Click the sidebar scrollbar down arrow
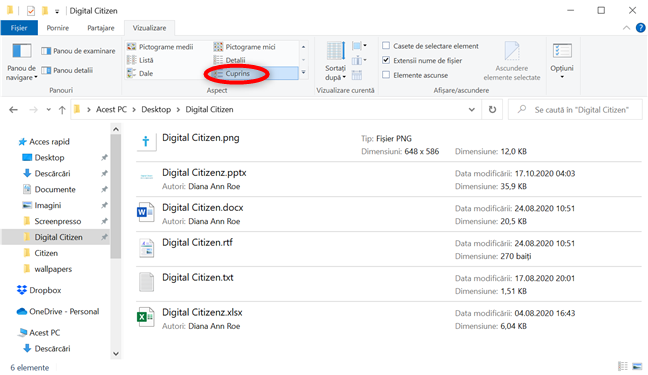Image resolution: width=648 pixels, height=375 pixels. point(116,354)
